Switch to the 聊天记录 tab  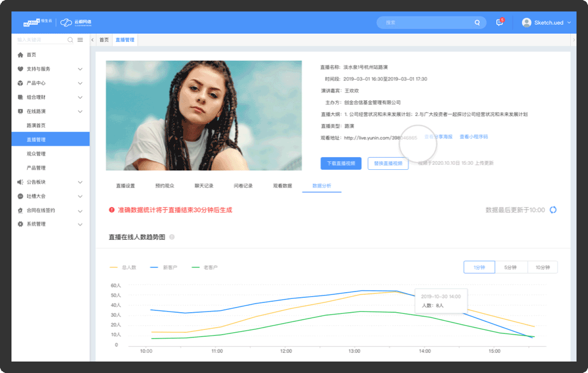pos(204,186)
